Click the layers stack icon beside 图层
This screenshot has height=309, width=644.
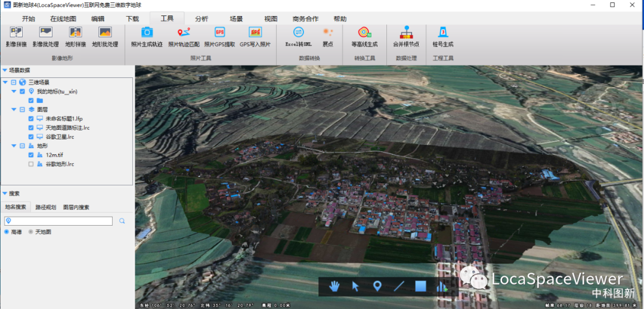click(31, 110)
